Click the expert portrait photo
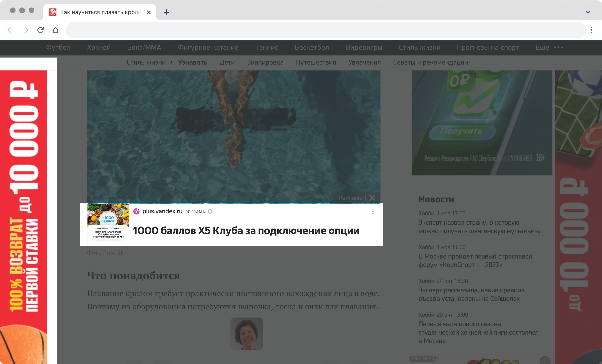Image resolution: width=602 pixels, height=364 pixels. [x=247, y=334]
